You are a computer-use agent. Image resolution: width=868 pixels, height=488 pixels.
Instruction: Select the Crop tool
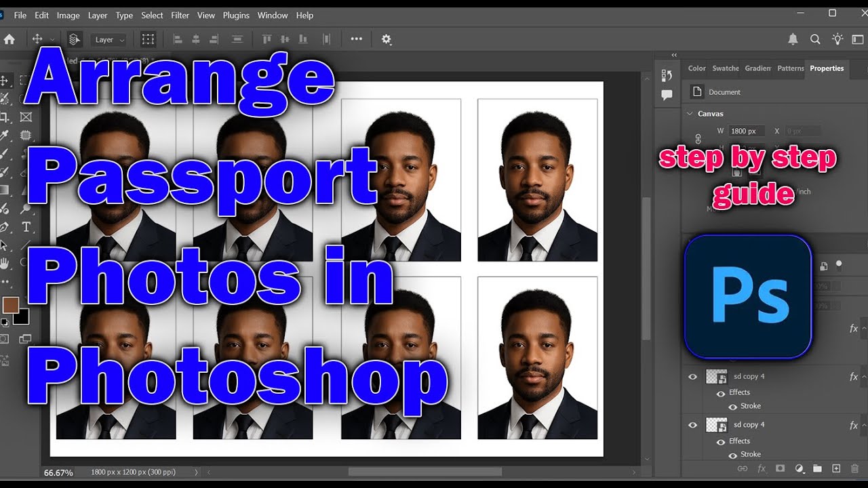pos(4,117)
